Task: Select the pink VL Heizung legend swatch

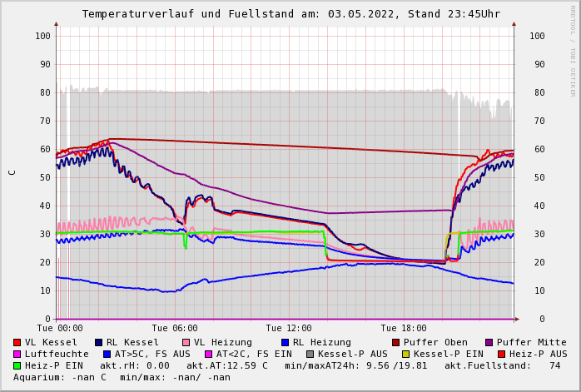Action: [x=186, y=342]
